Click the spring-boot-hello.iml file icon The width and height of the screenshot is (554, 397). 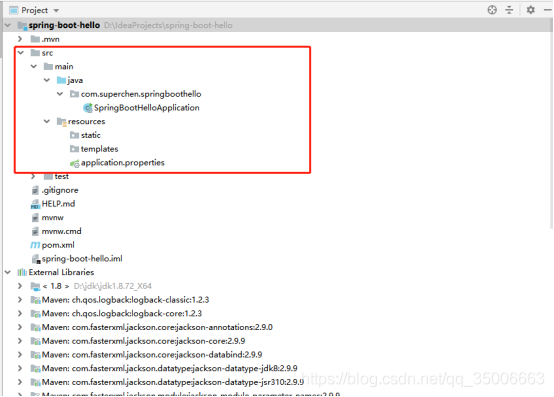coord(36,259)
